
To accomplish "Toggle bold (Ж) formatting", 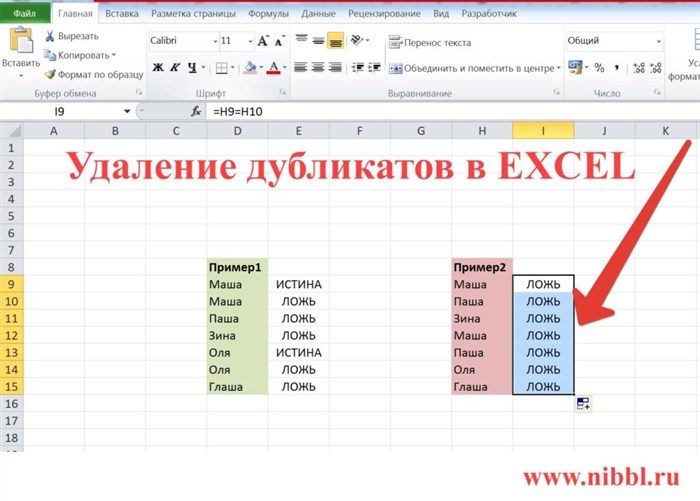I will tap(158, 67).
